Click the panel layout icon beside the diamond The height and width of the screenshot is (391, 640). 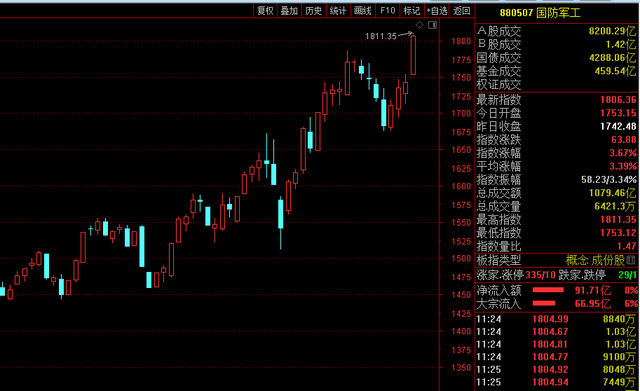click(432, 25)
